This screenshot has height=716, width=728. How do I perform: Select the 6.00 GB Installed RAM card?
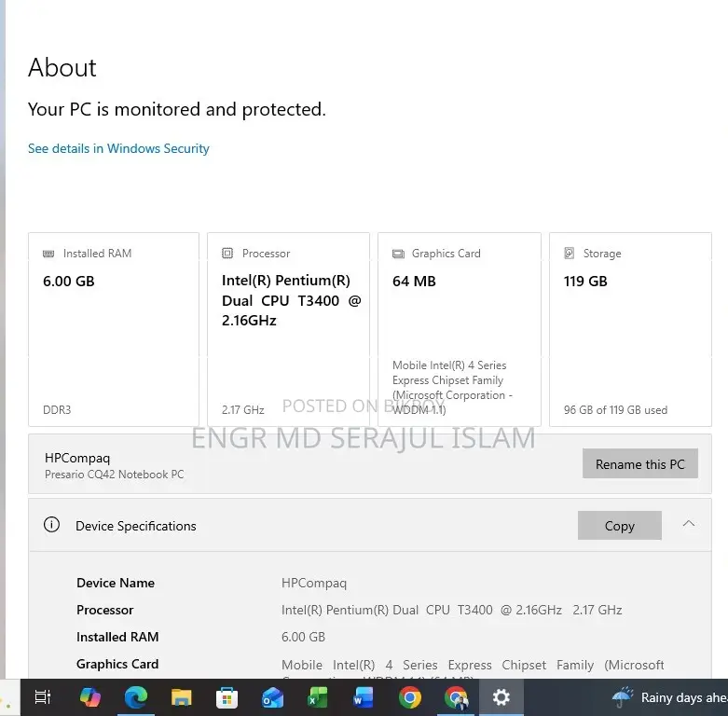(x=114, y=329)
